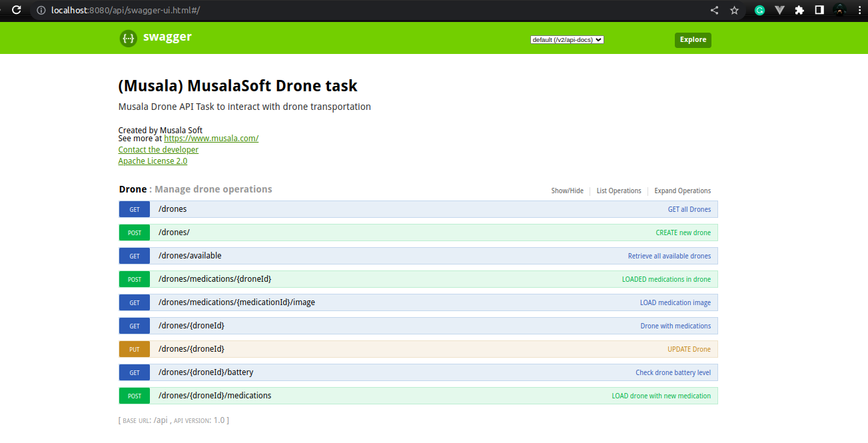This screenshot has height=443, width=868.
Task: Click the 'Created by Musala Soft' text
Action: click(161, 130)
